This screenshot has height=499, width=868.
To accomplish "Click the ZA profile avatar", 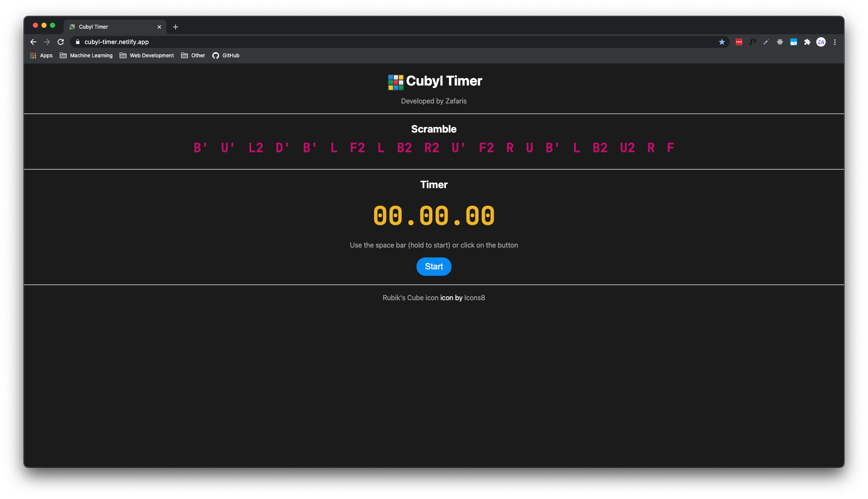I will (x=821, y=42).
